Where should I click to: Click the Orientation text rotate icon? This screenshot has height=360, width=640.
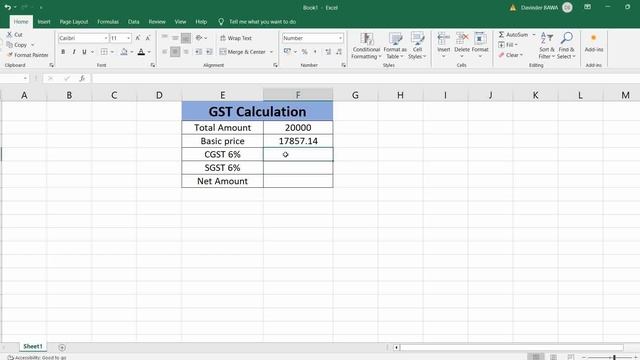point(199,38)
